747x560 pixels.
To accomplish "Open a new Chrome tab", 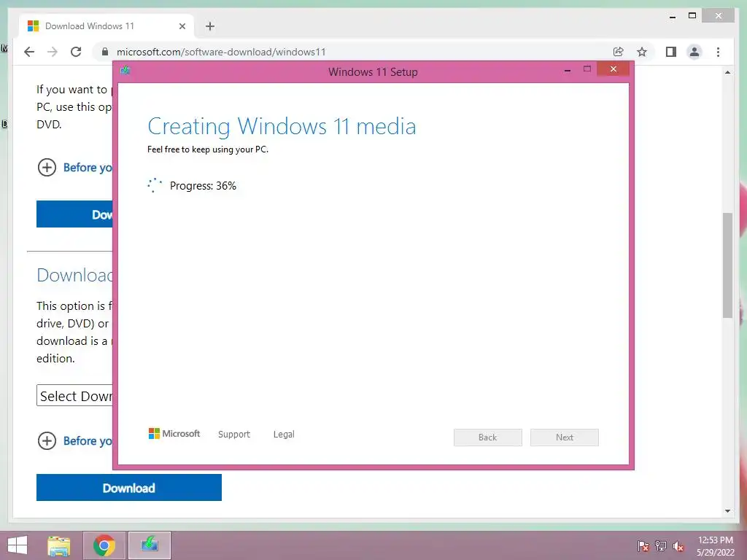I will tap(210, 26).
